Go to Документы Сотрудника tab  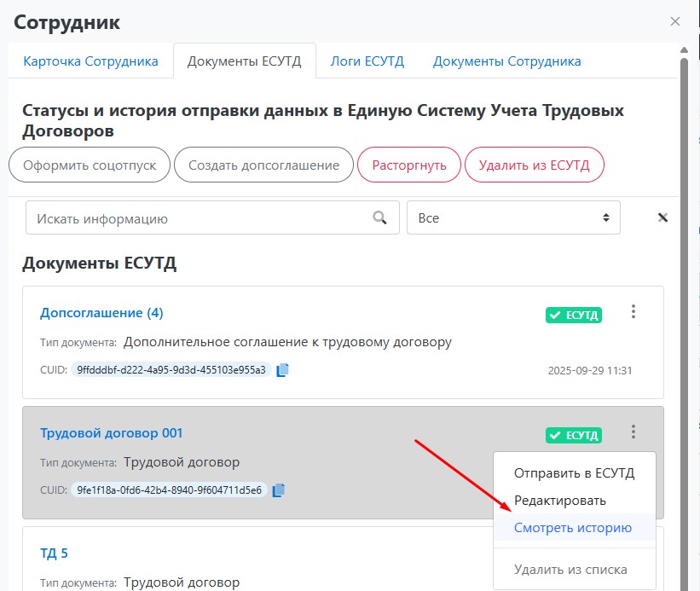506,61
